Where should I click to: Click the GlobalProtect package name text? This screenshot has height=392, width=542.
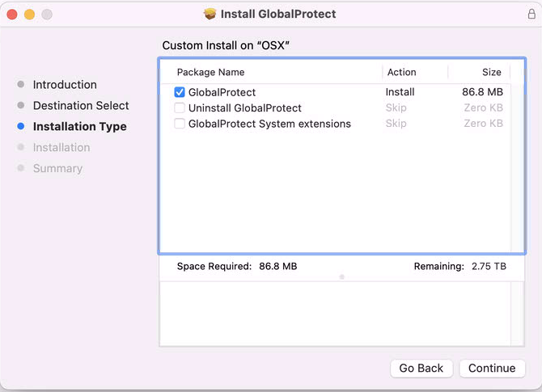pos(222,92)
